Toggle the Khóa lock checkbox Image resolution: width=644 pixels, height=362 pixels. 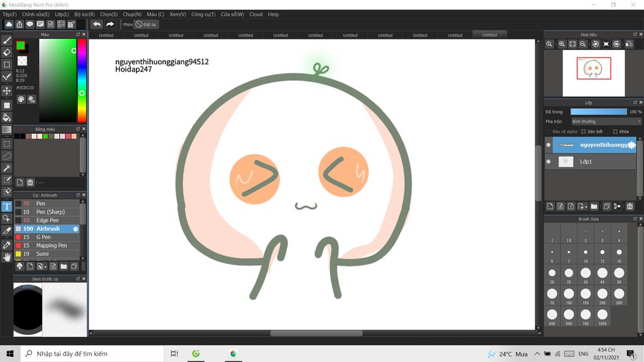tap(615, 132)
